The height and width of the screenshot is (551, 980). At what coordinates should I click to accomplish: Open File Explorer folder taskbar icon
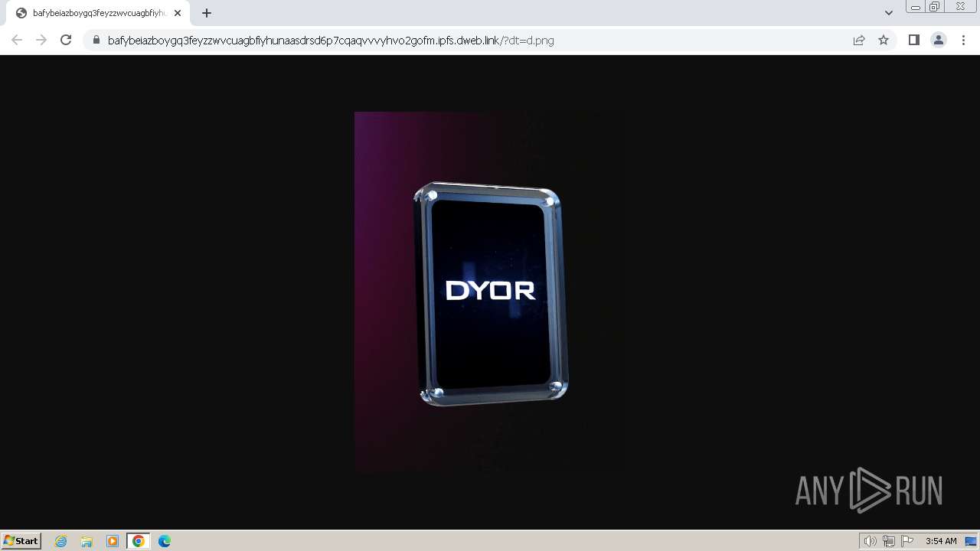pyautogui.click(x=87, y=541)
